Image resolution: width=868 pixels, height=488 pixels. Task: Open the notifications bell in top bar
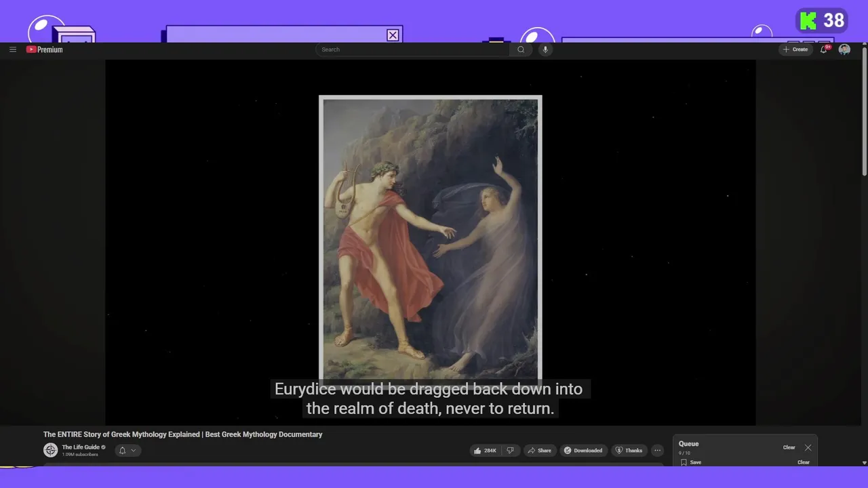[824, 49]
